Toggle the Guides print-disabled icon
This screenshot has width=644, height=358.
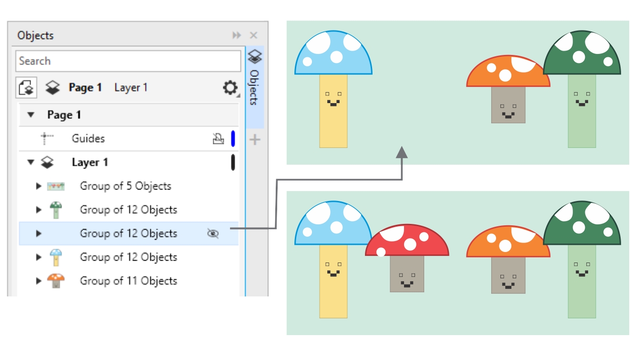[218, 139]
